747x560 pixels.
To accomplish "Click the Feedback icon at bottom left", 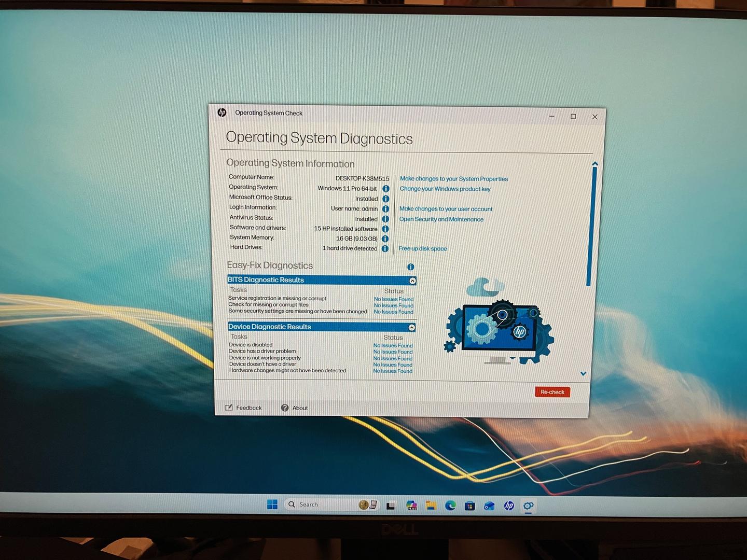I will pos(229,408).
